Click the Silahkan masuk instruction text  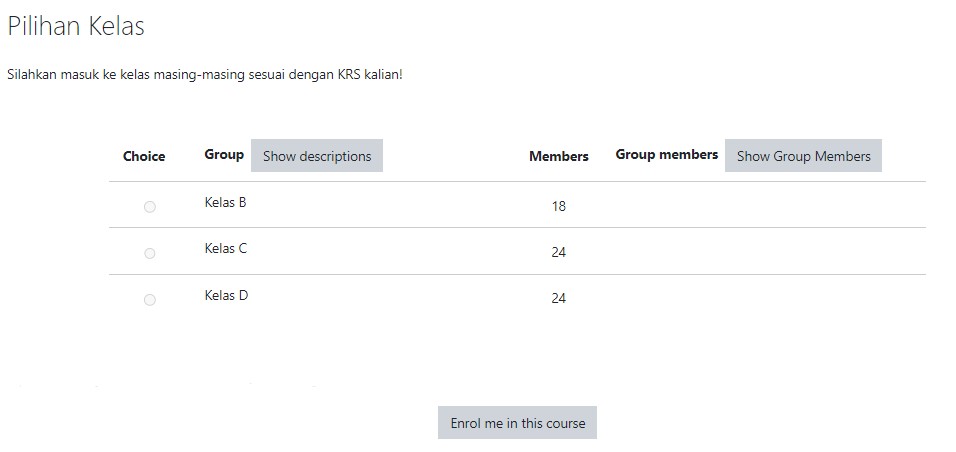[x=205, y=75]
